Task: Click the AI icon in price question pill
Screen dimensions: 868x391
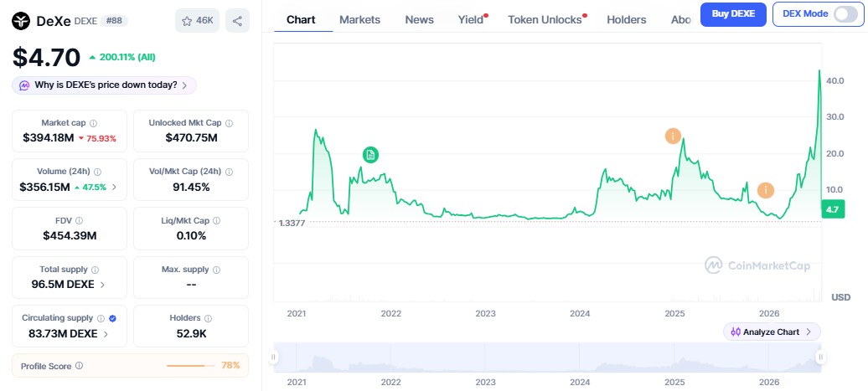Action: tap(24, 85)
